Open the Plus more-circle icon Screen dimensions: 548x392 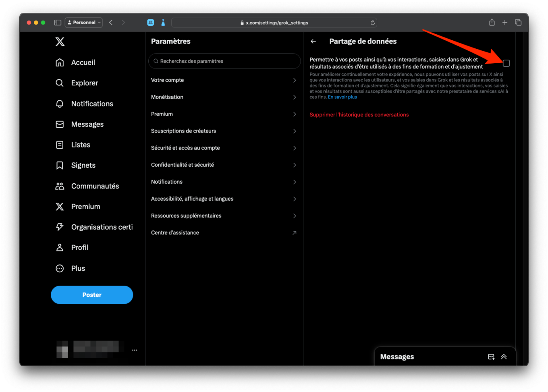60,268
